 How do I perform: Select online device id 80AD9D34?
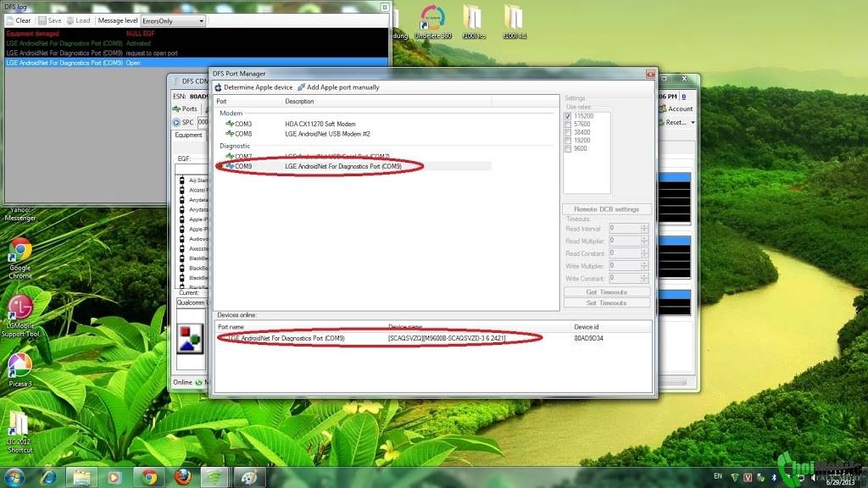588,338
